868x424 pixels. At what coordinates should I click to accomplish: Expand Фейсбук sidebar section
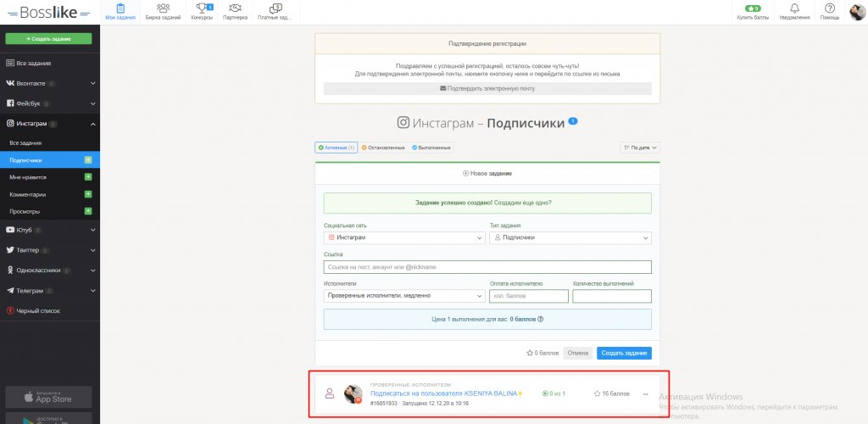(50, 103)
